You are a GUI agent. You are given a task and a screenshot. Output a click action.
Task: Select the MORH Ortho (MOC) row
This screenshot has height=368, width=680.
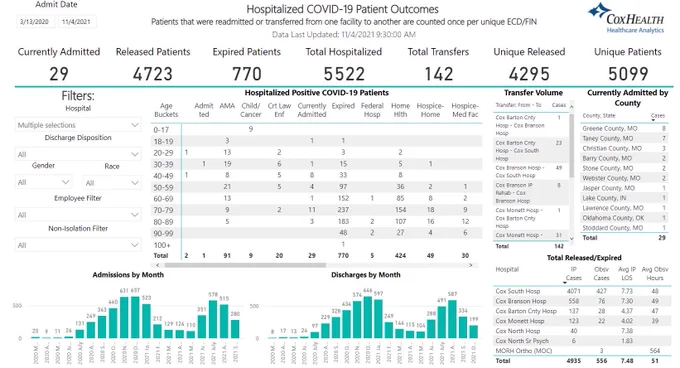point(582,351)
